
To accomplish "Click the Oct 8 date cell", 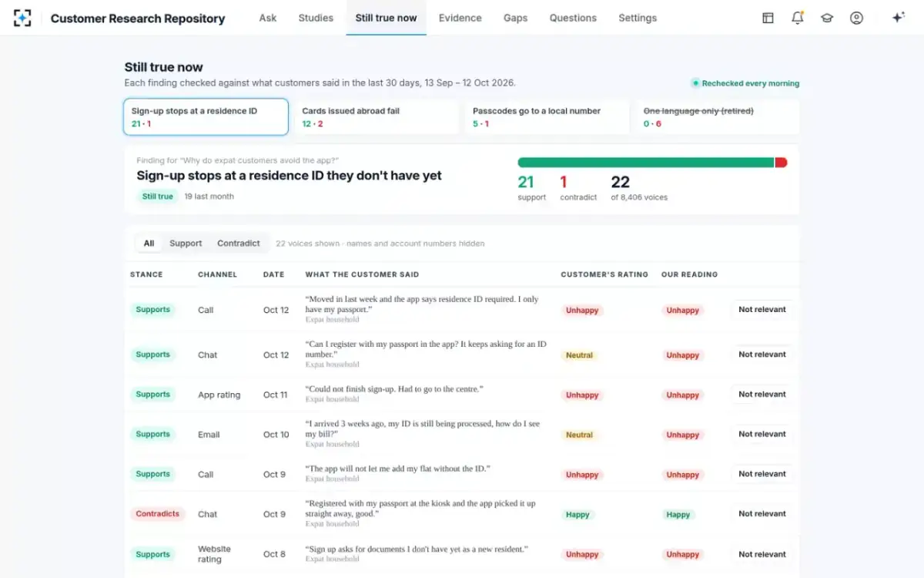I will pos(274,554).
